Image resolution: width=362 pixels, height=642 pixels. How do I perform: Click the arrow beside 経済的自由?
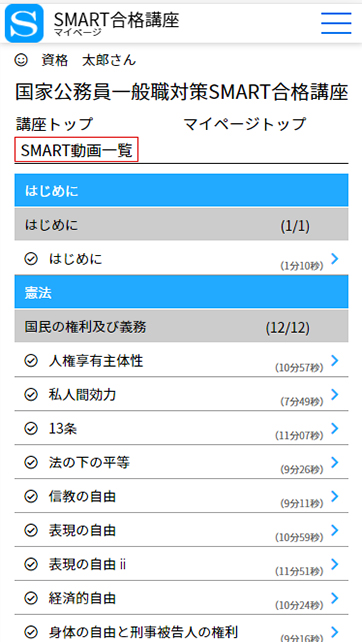click(335, 598)
